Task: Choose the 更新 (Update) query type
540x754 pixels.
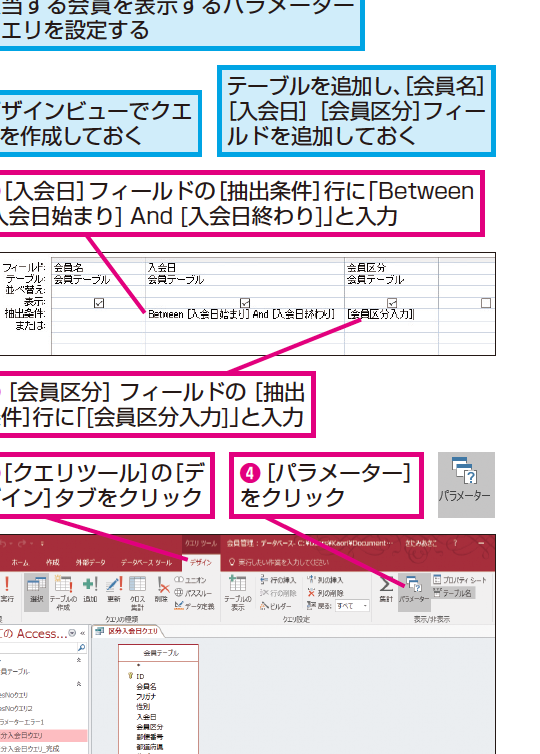Action: click(x=114, y=590)
